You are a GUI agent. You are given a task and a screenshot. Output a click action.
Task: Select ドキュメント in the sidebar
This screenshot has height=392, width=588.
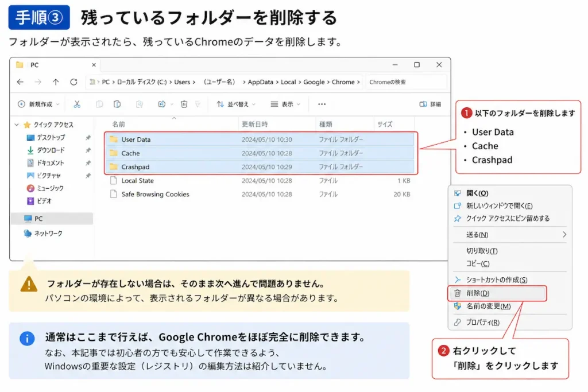click(51, 163)
